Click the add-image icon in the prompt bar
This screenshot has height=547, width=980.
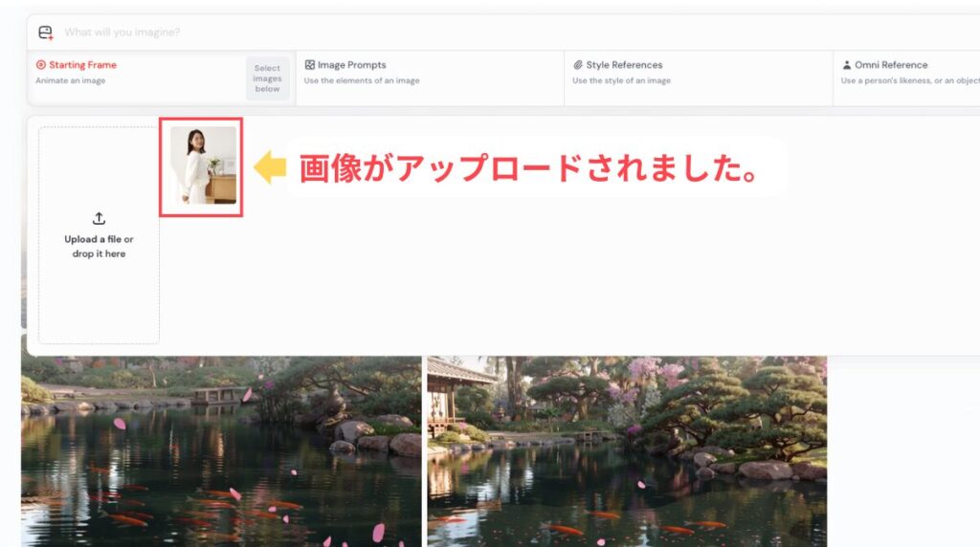[x=46, y=33]
